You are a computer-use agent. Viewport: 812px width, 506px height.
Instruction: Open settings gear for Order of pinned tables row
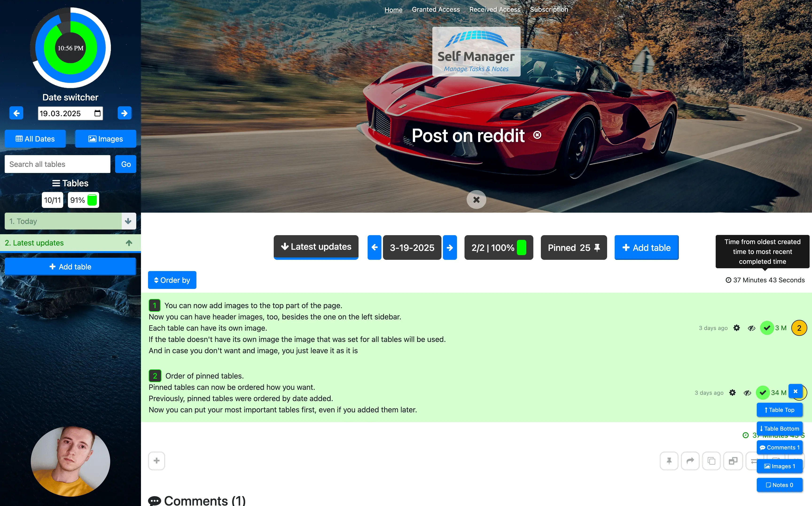732,393
